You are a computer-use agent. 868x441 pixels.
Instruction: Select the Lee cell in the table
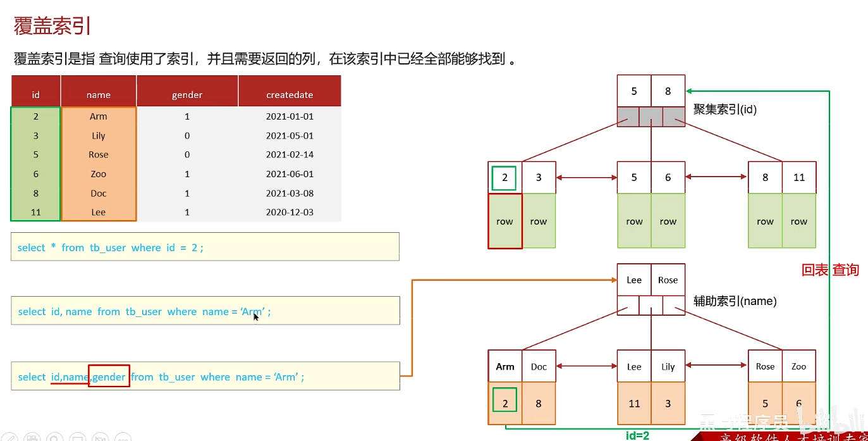pos(99,212)
